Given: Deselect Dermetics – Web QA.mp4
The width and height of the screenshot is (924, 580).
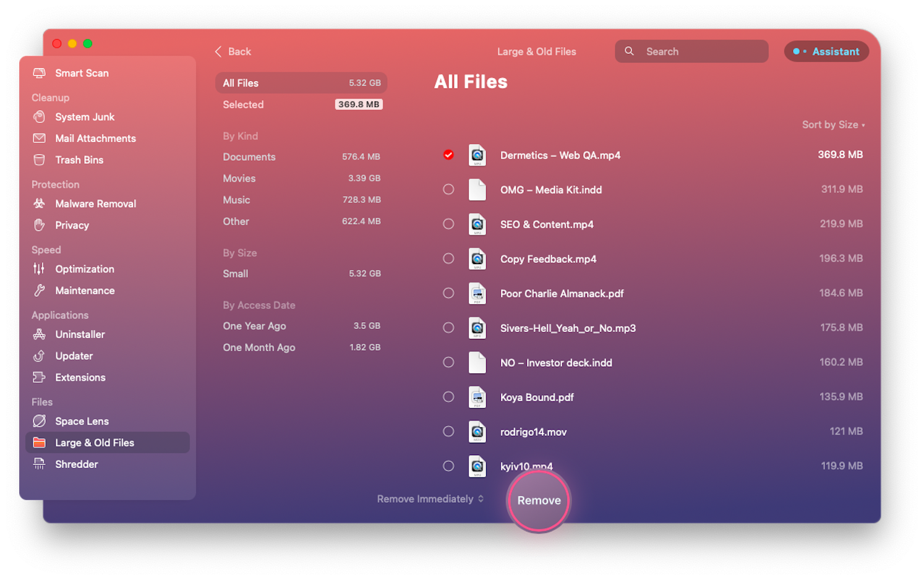Looking at the screenshot, I should (x=448, y=155).
